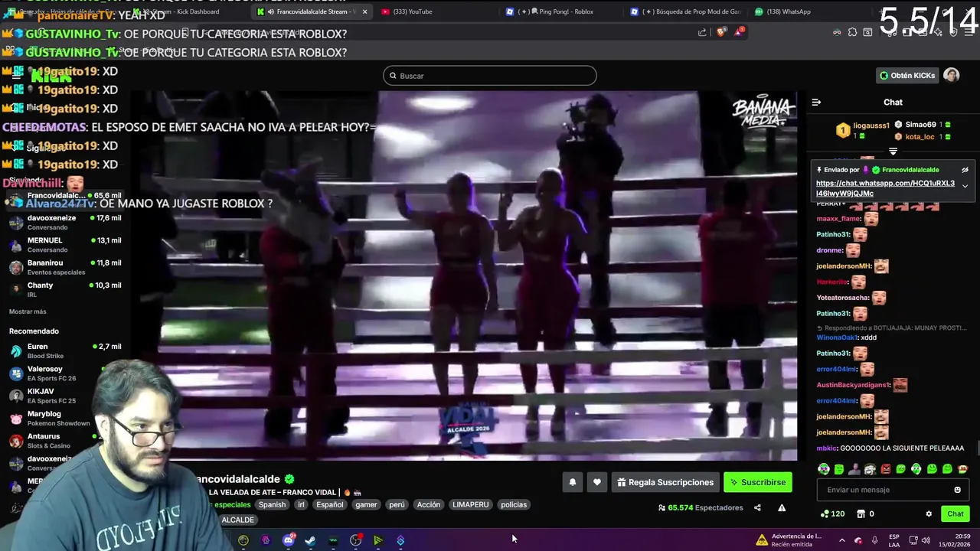This screenshot has width=980, height=551.
Task: Click the policias tag
Action: (514, 504)
